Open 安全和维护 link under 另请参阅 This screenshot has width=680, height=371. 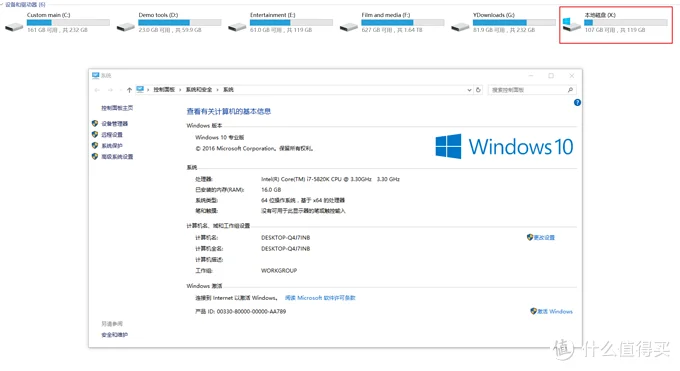pyautogui.click(x=114, y=335)
